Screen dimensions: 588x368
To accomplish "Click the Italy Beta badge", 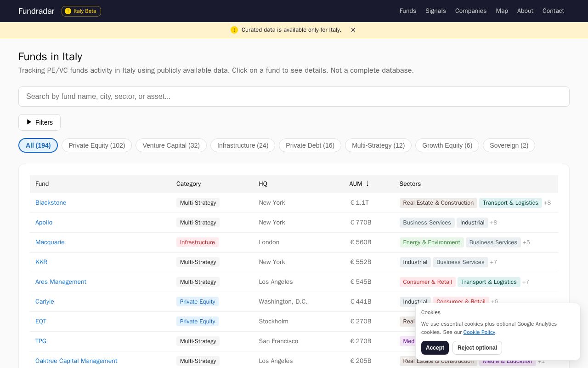I will (81, 11).
